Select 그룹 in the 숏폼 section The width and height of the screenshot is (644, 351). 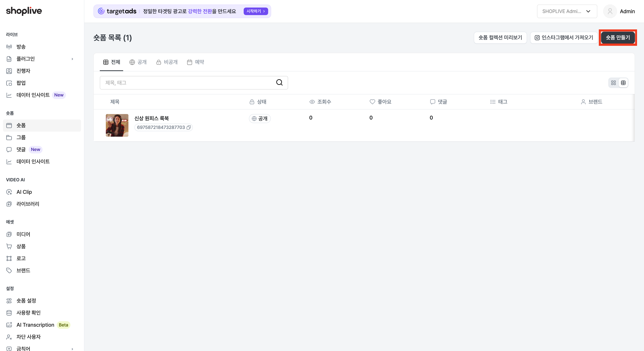42,137
